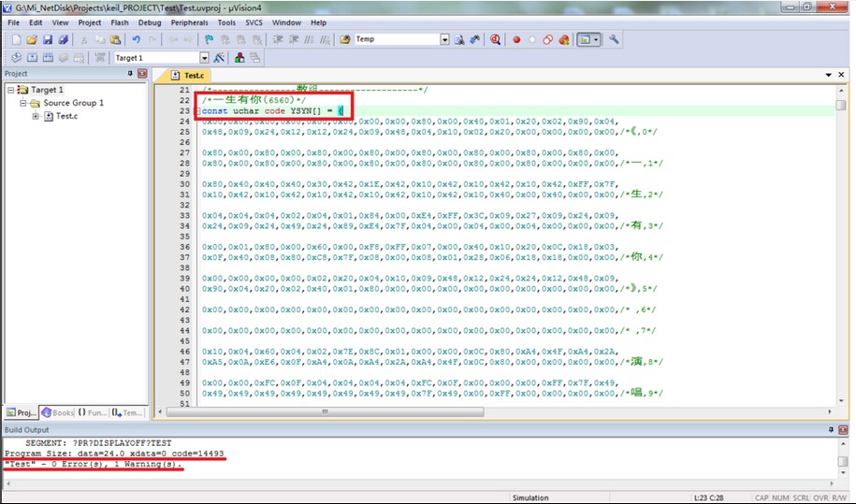Image resolution: width=856 pixels, height=504 pixels.
Task: Start the debug session magnifier icon
Action: [495, 40]
